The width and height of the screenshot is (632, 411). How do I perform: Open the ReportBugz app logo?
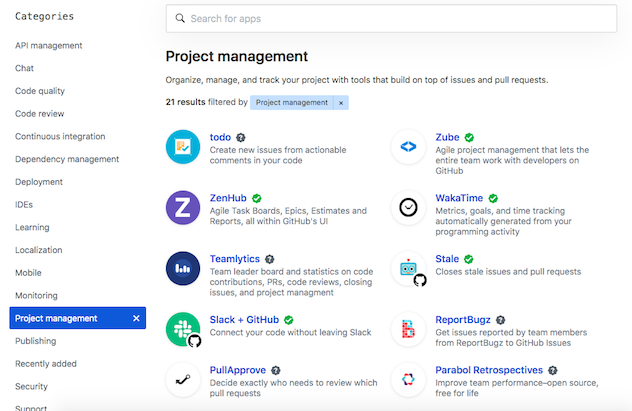click(x=408, y=329)
